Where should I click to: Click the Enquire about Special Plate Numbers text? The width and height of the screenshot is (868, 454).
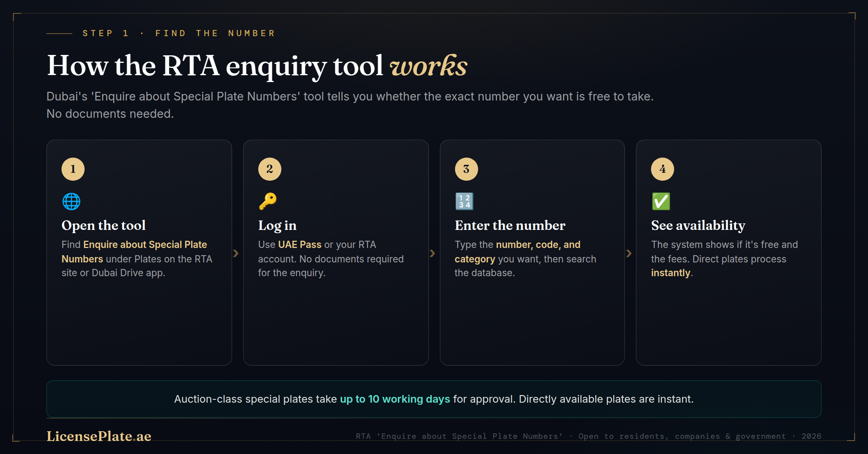click(x=134, y=252)
